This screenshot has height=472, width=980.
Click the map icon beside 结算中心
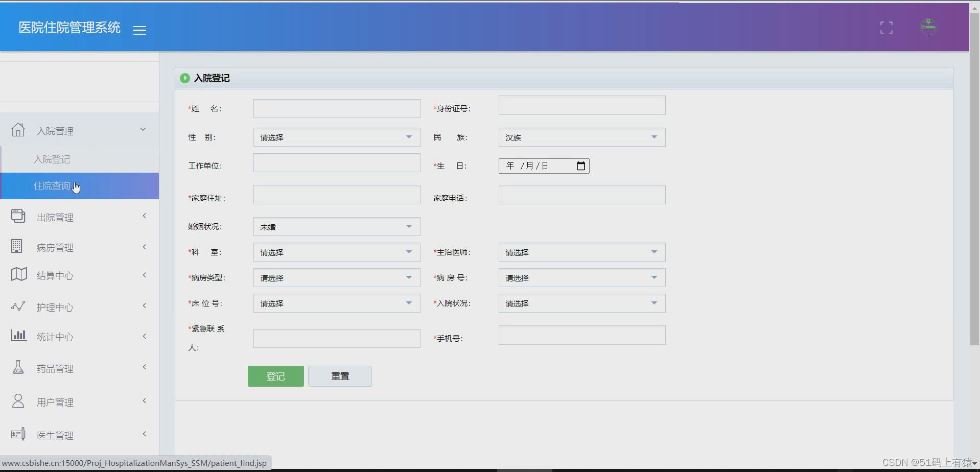click(19, 274)
